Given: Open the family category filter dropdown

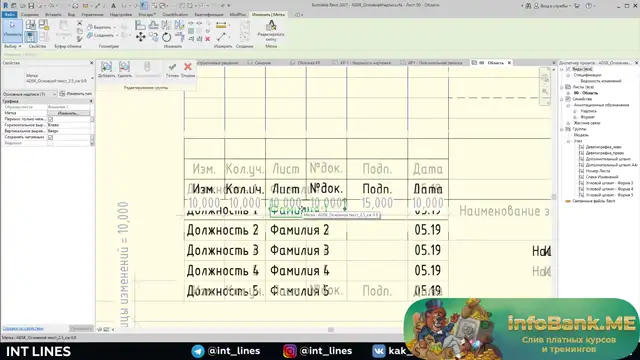Looking at the screenshot, I should click(29, 94).
